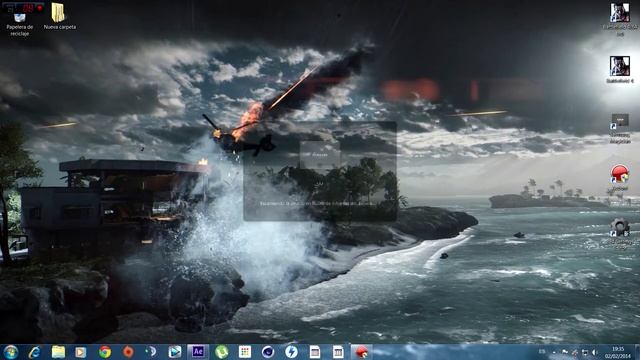Click the blue play-arrow media app icon
The height and width of the screenshot is (360, 640).
(x=175, y=352)
